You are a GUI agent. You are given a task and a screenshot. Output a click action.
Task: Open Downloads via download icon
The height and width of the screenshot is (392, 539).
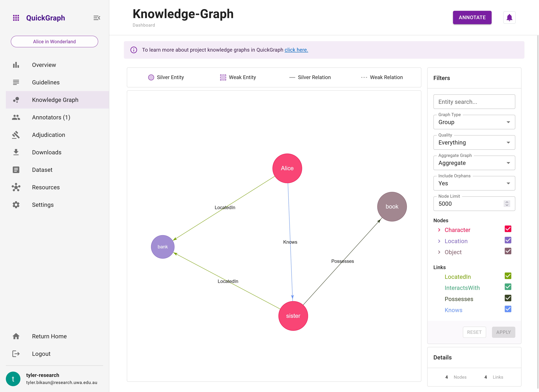point(16,152)
